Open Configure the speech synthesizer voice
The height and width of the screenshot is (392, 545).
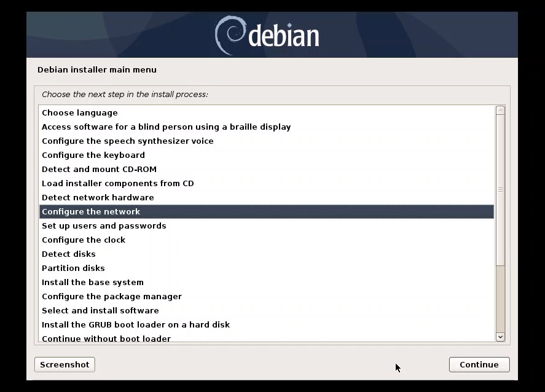(x=127, y=141)
